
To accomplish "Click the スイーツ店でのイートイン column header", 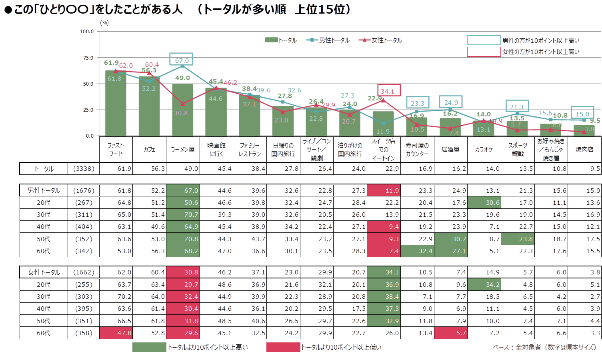I will point(384,149).
